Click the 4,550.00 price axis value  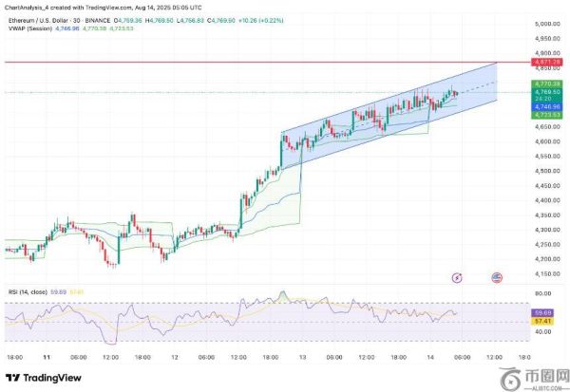pyautogui.click(x=547, y=156)
